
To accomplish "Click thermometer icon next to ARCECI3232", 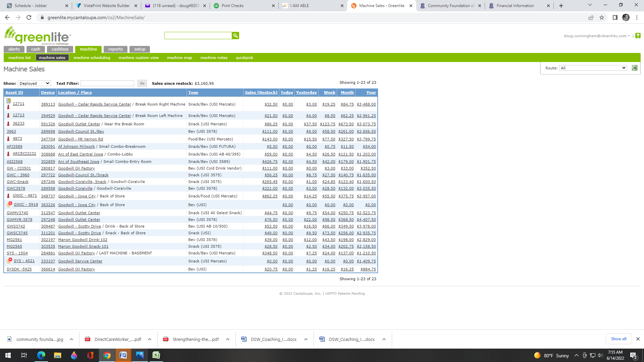I will pos(8,154).
